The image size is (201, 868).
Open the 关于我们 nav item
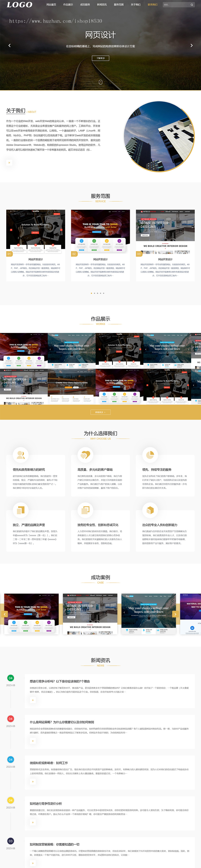[x=135, y=5]
